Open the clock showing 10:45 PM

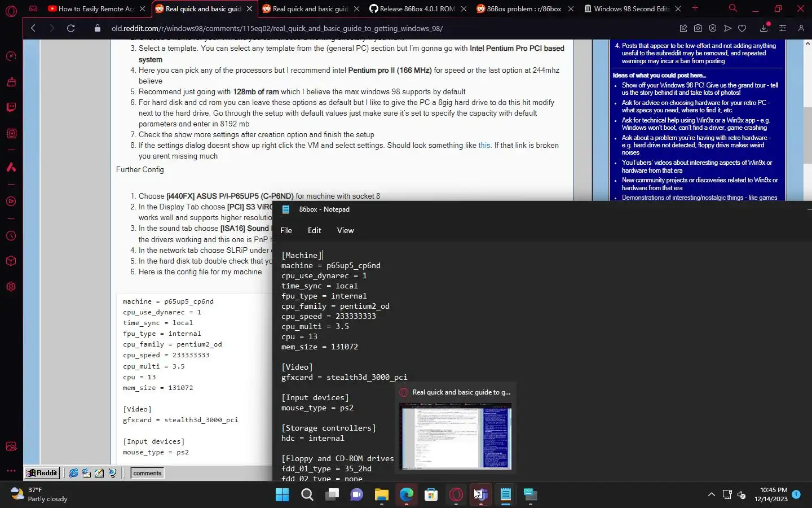tap(771, 494)
